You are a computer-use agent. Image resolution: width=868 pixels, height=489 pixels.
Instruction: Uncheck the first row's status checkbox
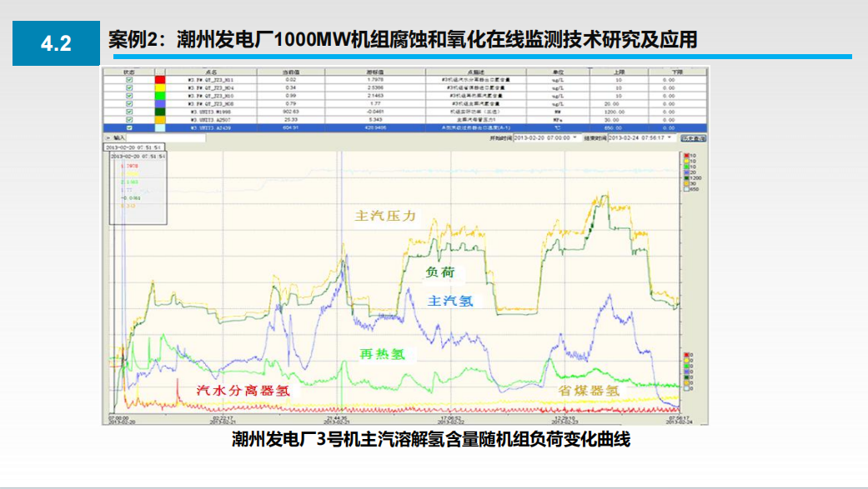click(x=128, y=79)
